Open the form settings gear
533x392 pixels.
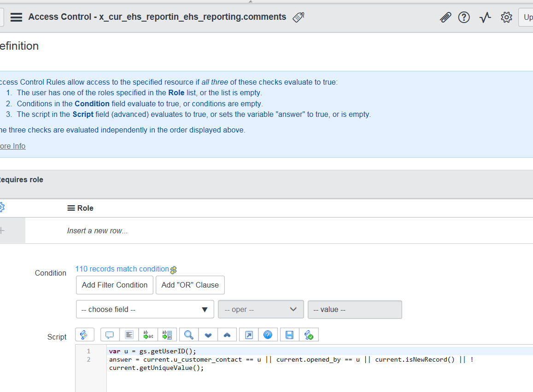[x=506, y=17]
